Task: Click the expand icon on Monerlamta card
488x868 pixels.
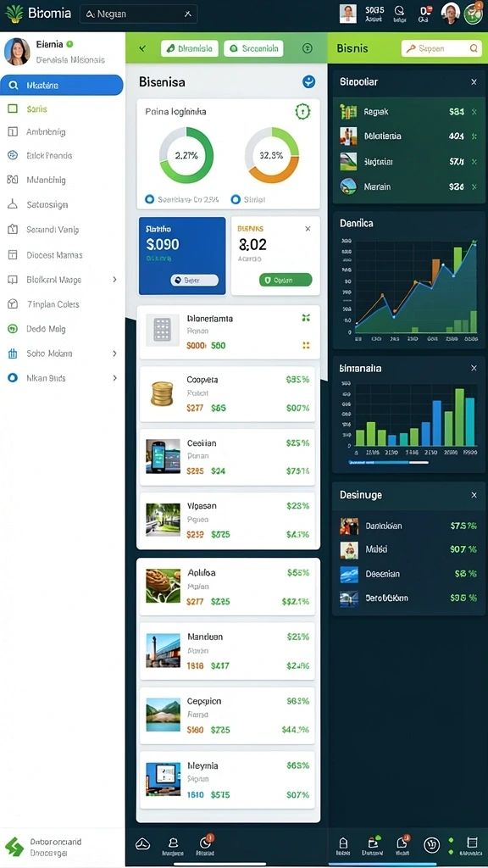Action: click(306, 318)
